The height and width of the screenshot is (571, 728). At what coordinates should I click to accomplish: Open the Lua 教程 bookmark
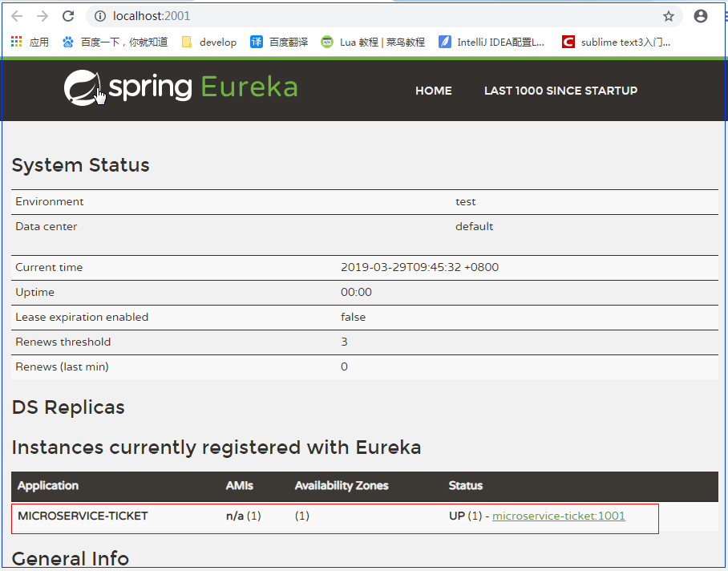pos(373,43)
